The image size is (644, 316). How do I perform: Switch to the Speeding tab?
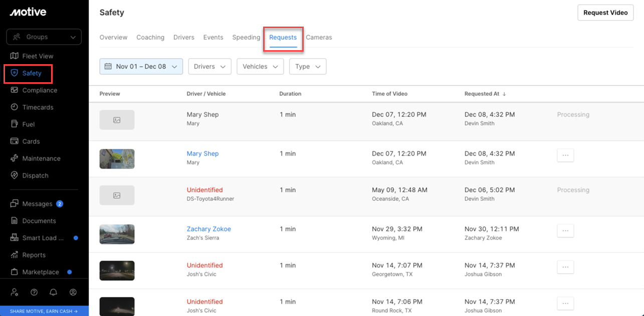246,37
